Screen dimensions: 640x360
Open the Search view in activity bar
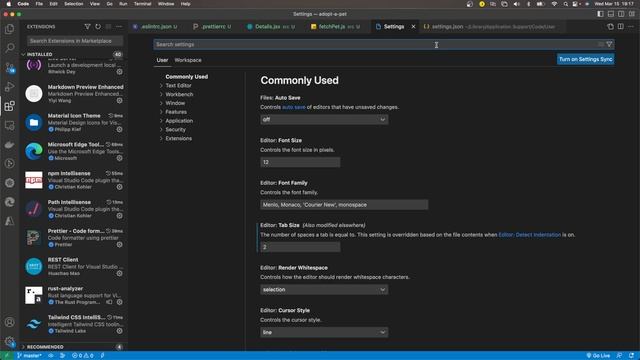coord(9,48)
